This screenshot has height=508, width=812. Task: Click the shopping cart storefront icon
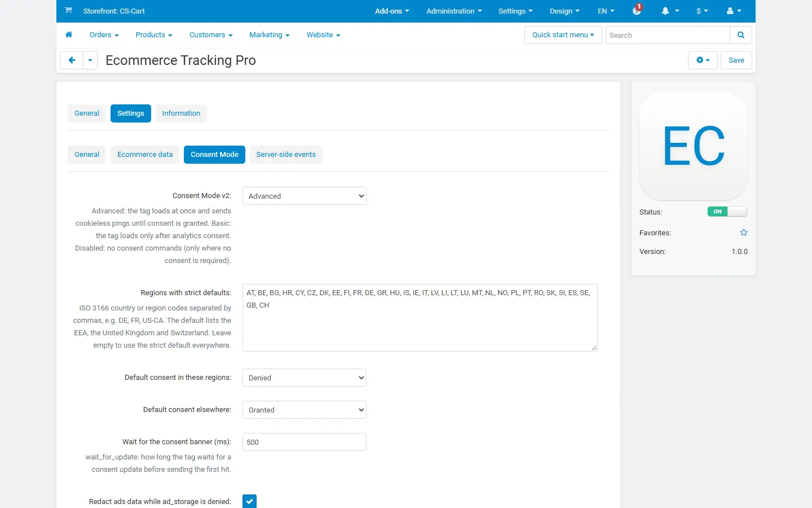click(x=68, y=10)
